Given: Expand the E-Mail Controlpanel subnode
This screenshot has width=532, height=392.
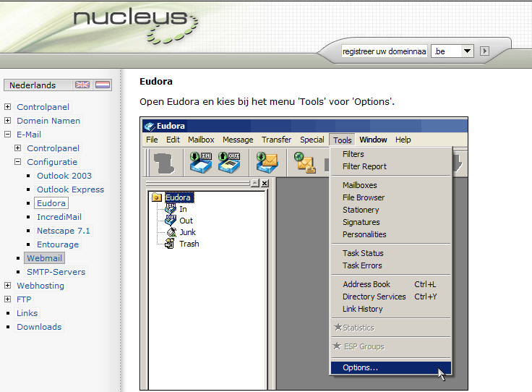Looking at the screenshot, I should [17, 148].
